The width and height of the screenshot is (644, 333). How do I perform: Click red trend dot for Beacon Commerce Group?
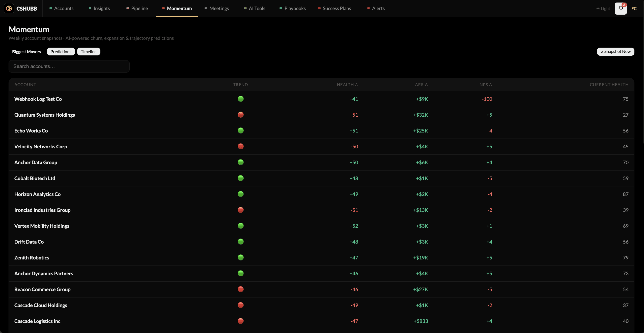click(241, 289)
